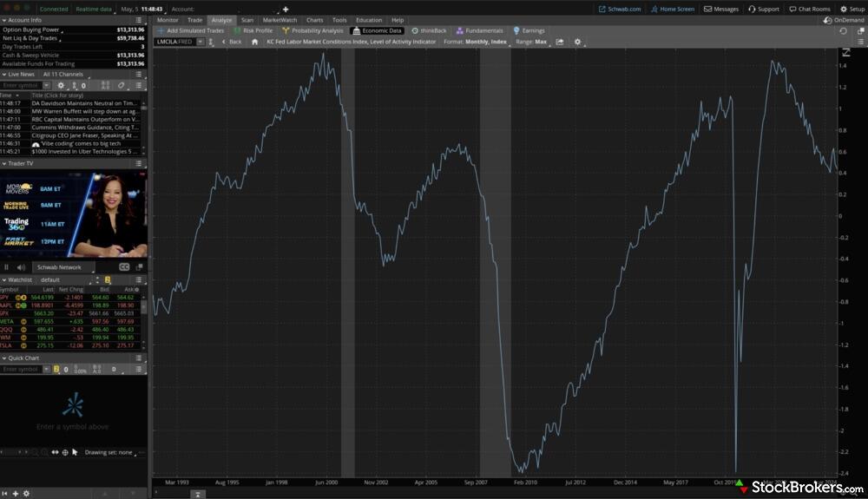Open the MarketWatch tab

[279, 19]
